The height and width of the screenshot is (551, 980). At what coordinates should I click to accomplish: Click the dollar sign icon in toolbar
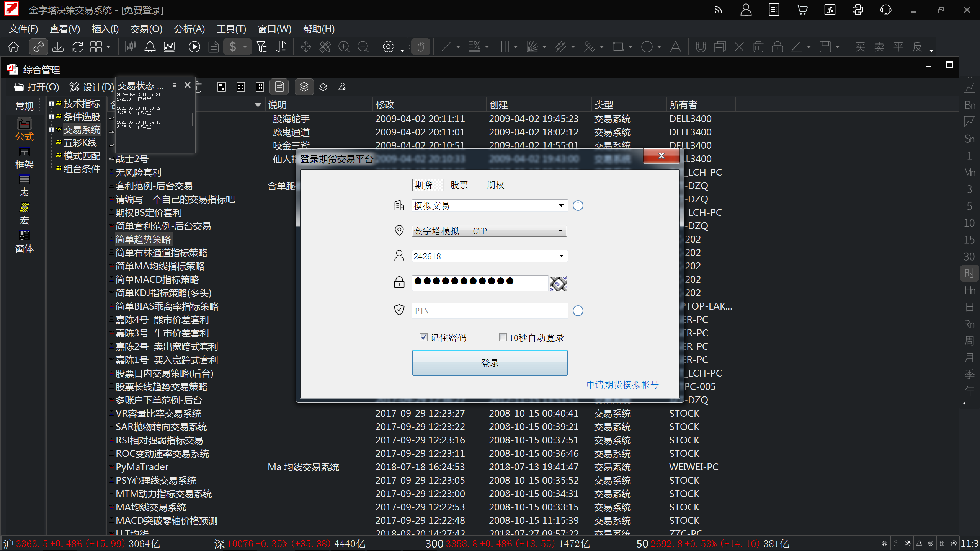pos(233,47)
